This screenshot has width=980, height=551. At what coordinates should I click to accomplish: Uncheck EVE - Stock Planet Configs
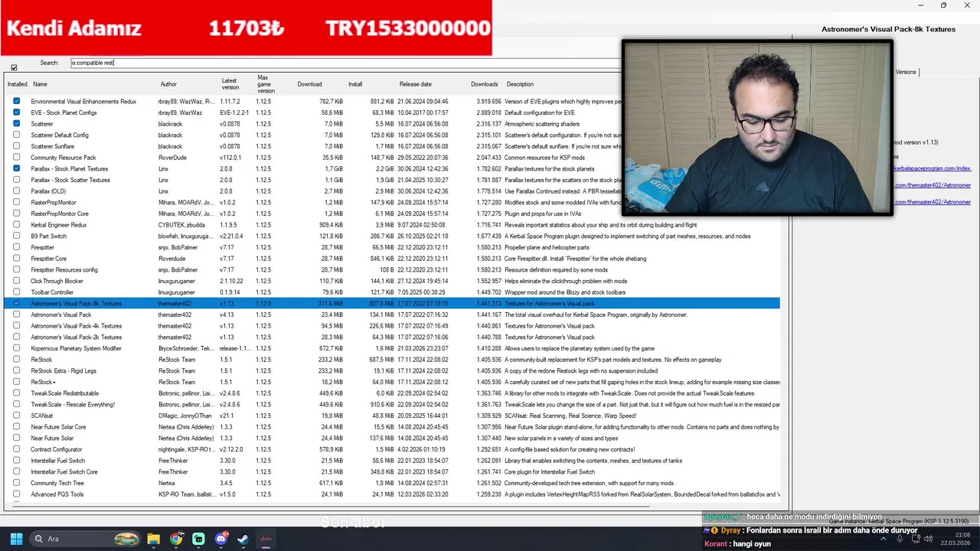tap(16, 112)
